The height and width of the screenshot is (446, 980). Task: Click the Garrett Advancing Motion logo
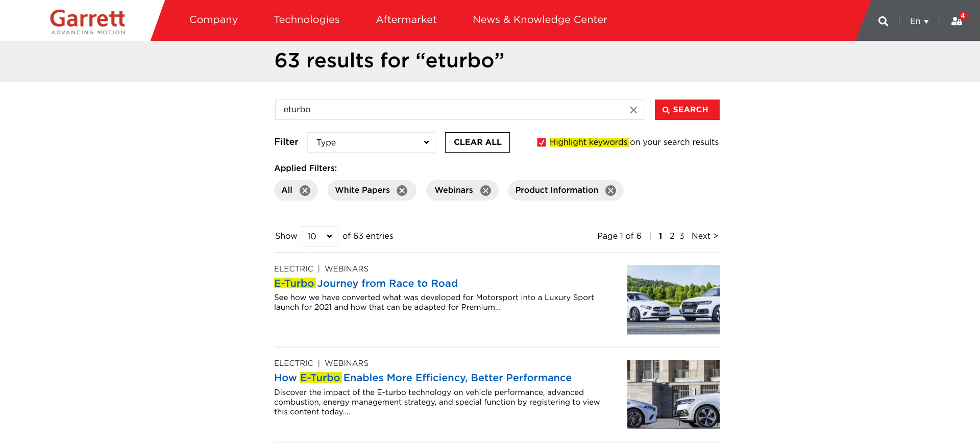88,21
